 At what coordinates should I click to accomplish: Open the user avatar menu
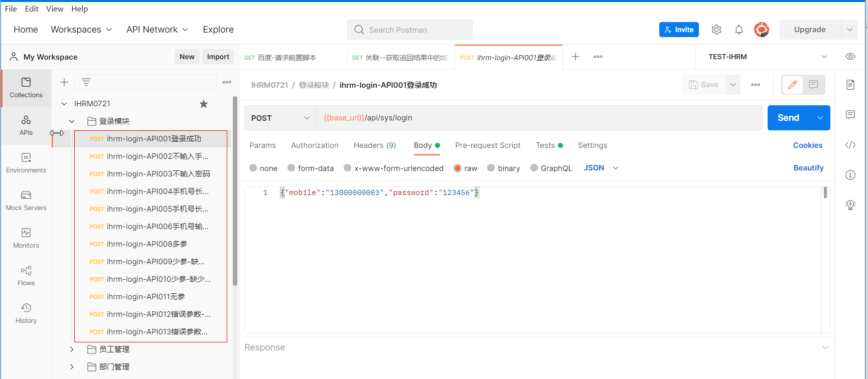762,30
